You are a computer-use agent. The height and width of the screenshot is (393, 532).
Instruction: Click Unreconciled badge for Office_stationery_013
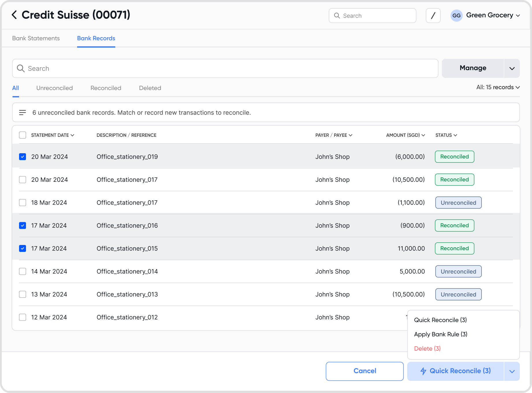[458, 294]
